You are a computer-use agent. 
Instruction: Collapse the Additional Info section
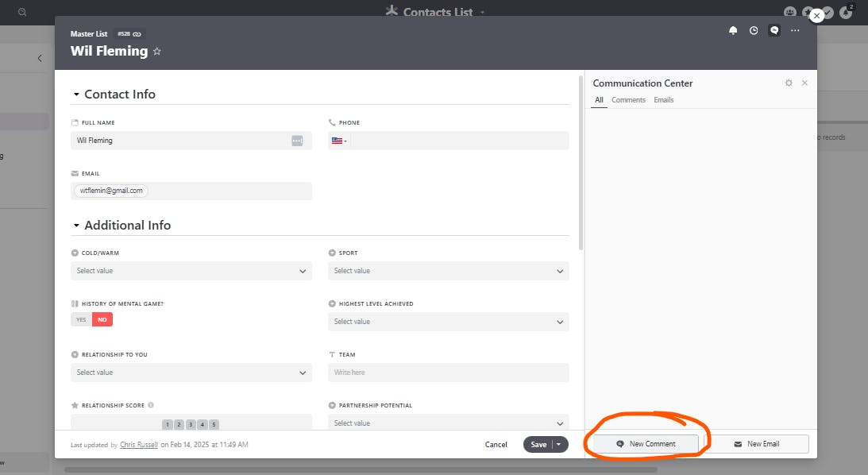coord(76,226)
